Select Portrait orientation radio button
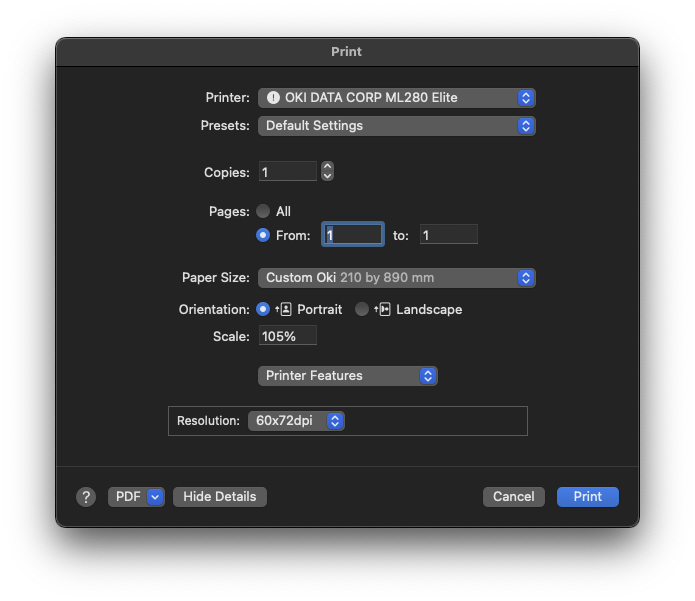This screenshot has width=695, height=601. [263, 309]
